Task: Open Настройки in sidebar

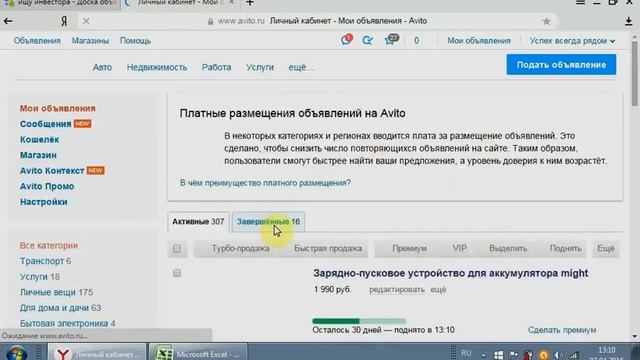Action: click(44, 202)
